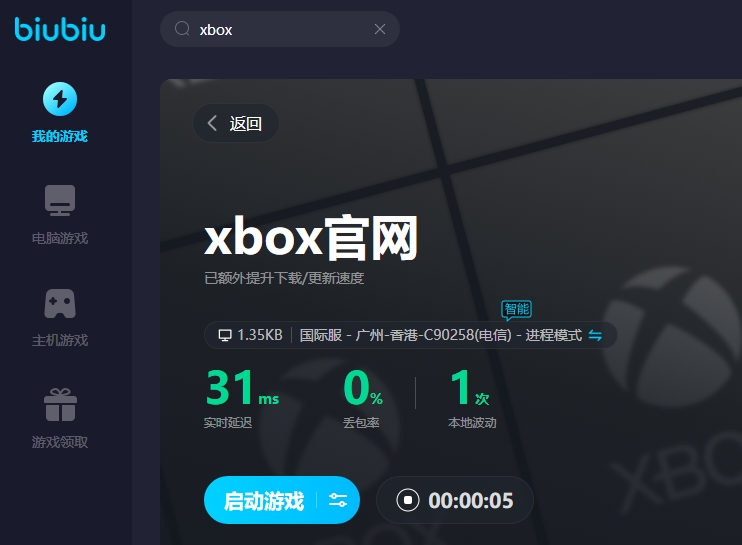The width and height of the screenshot is (742, 545).
Task: Click the 智能 badge
Action: tap(516, 309)
